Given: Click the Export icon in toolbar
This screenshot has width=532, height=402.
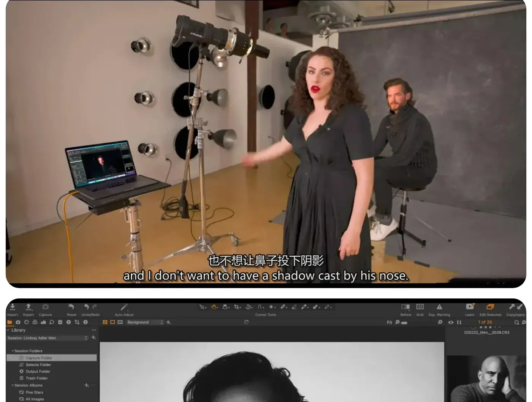Looking at the screenshot, I should tap(28, 307).
